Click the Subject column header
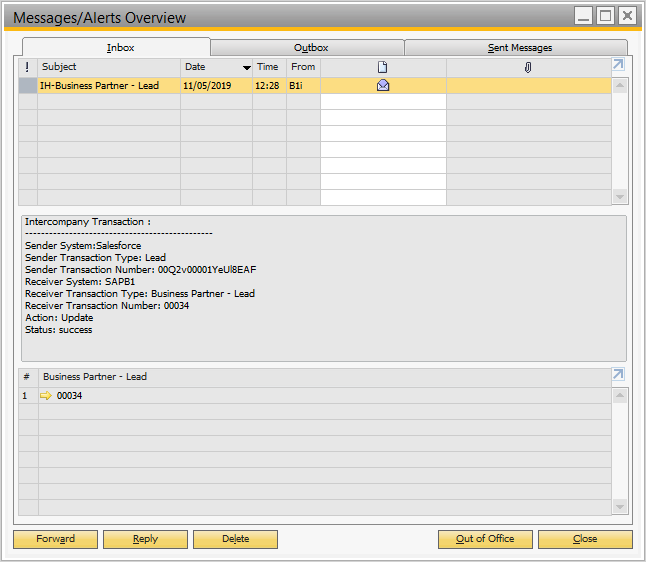 point(109,67)
